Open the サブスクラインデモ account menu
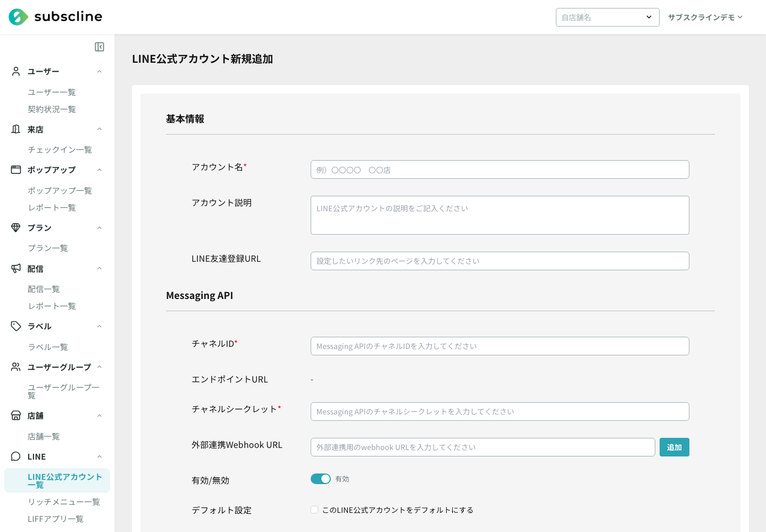 point(705,17)
